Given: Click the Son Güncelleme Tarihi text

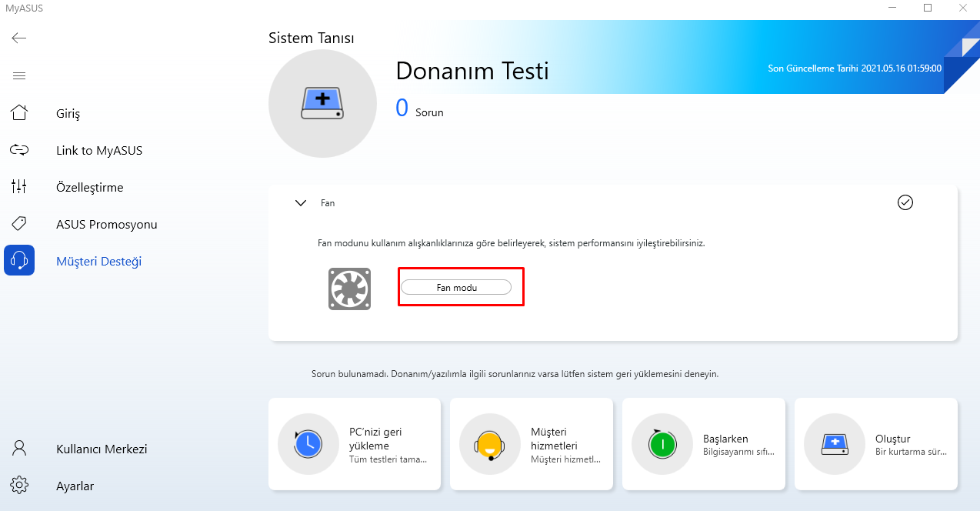Looking at the screenshot, I should click(x=855, y=68).
